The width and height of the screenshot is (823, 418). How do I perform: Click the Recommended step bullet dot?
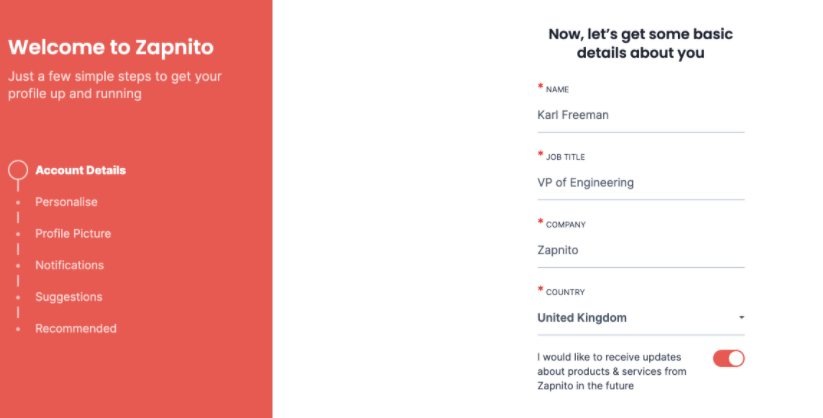tap(18, 329)
